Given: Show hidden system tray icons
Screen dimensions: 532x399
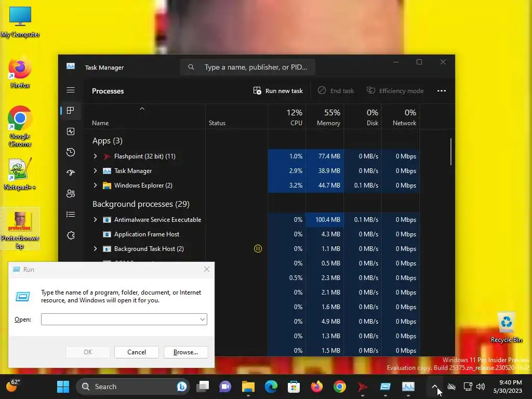Looking at the screenshot, I should point(434,387).
